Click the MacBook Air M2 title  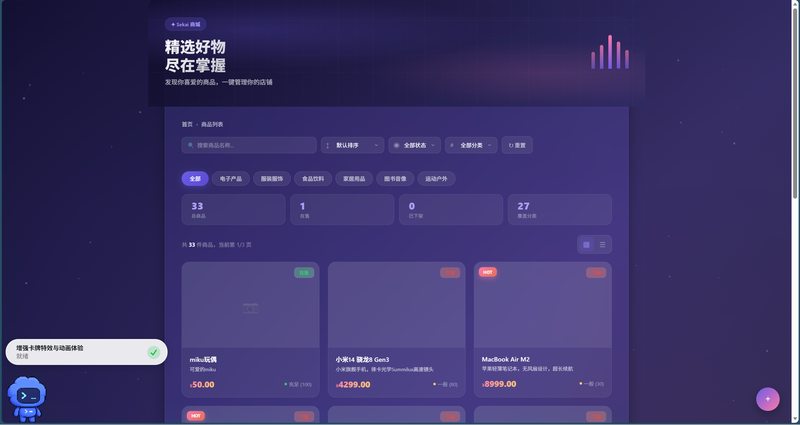506,360
